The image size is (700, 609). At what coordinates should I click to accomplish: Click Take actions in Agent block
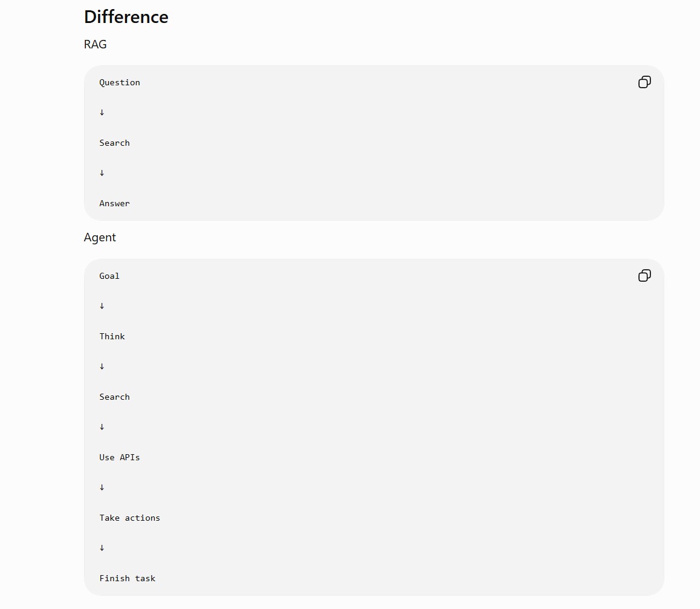[129, 518]
